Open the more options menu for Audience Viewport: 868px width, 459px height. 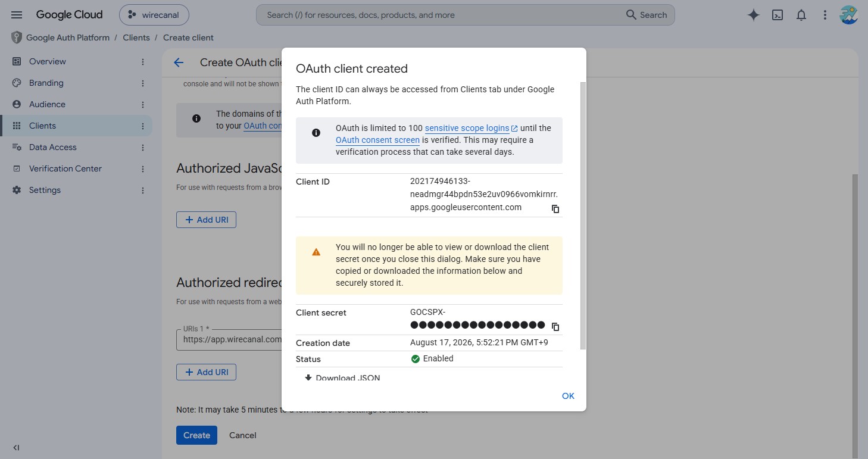[x=143, y=105]
